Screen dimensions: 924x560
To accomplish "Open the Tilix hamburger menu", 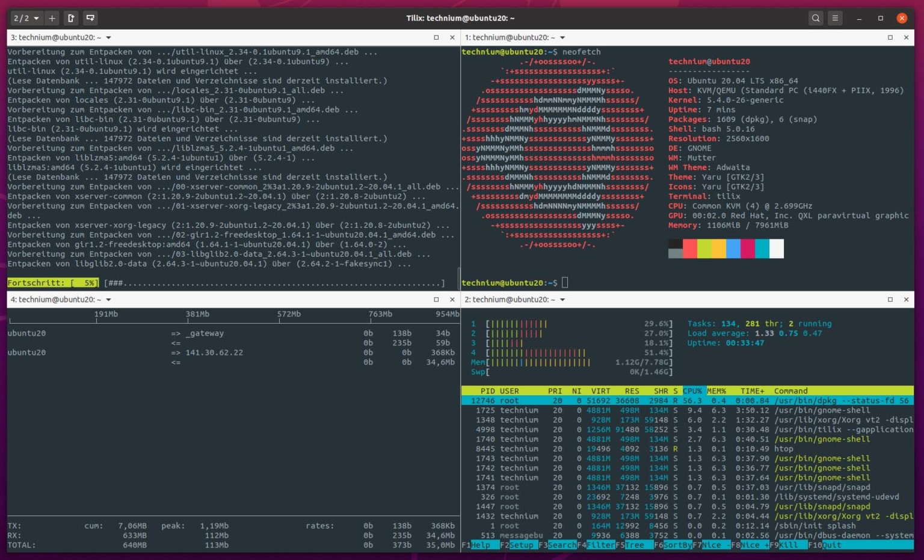I will [x=835, y=18].
